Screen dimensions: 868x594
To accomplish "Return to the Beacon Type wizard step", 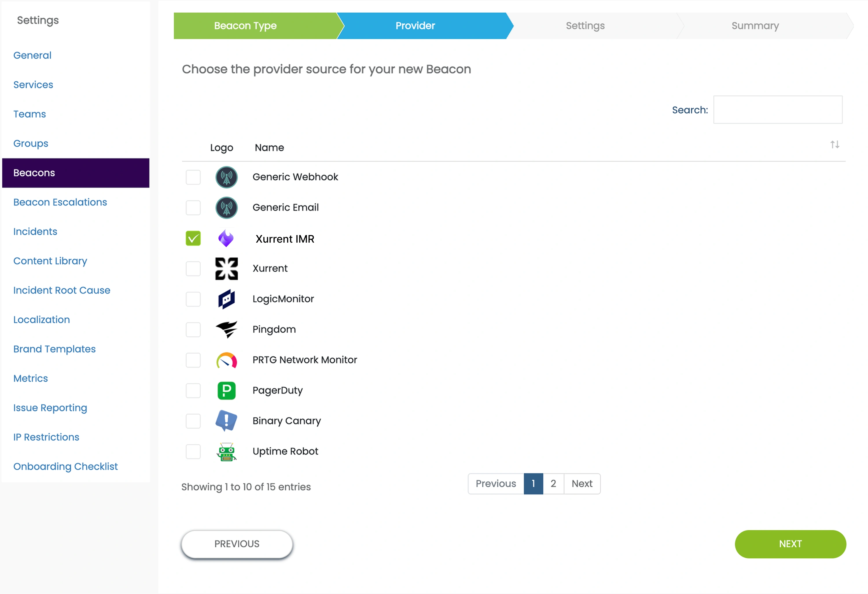I will click(245, 26).
